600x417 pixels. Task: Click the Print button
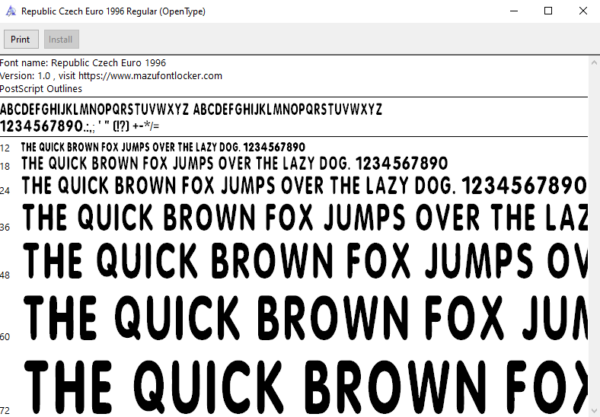(21, 39)
